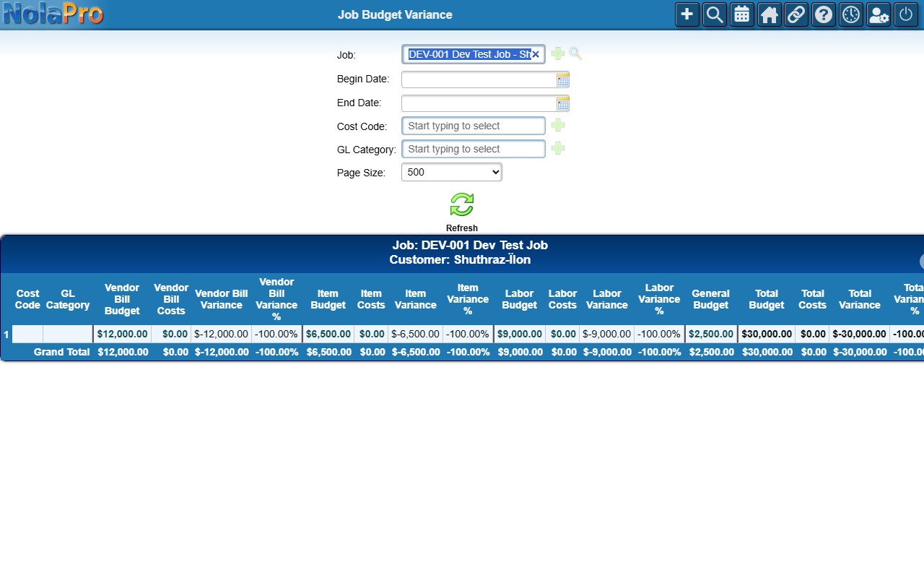
Task: Click the Cost Code column header
Action: click(27, 299)
